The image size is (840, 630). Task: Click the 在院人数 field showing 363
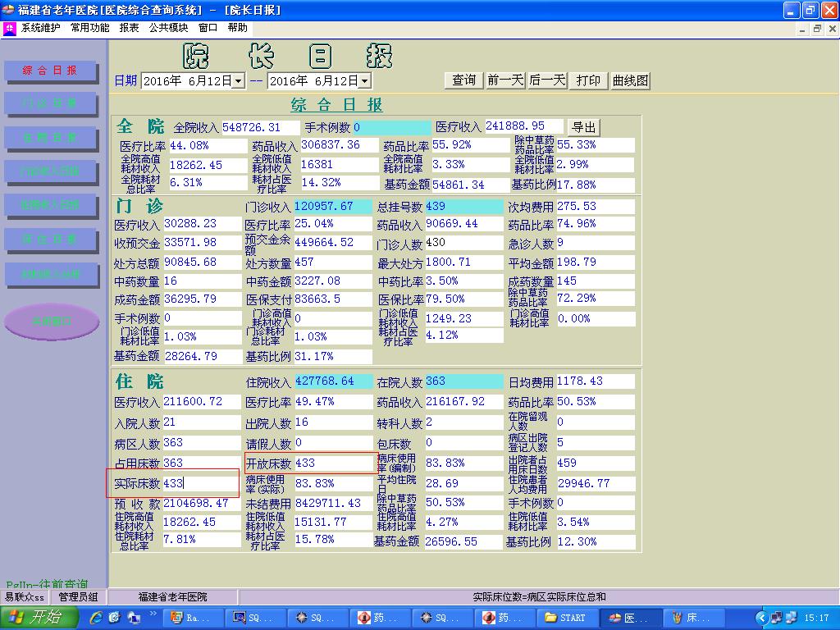[464, 381]
